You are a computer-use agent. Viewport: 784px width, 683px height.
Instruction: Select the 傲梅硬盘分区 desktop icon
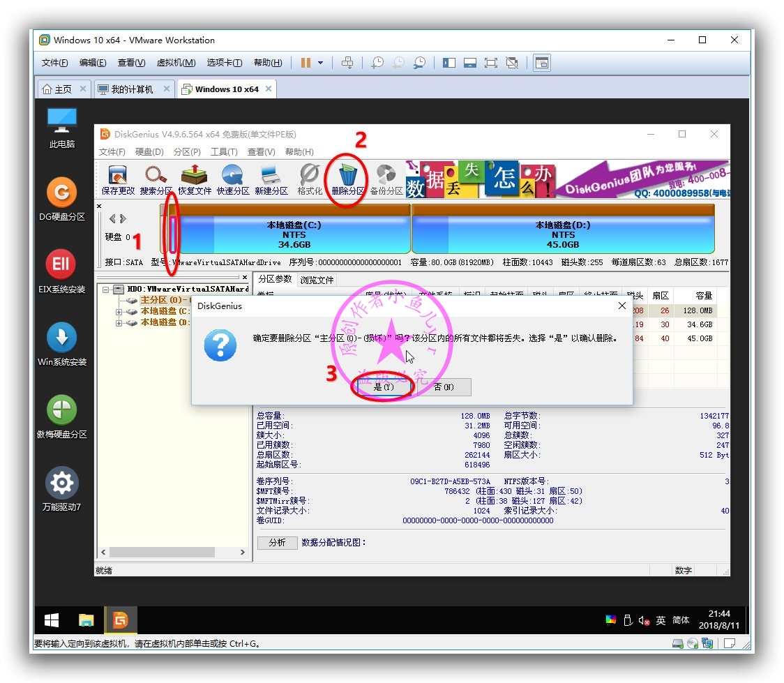click(x=62, y=416)
